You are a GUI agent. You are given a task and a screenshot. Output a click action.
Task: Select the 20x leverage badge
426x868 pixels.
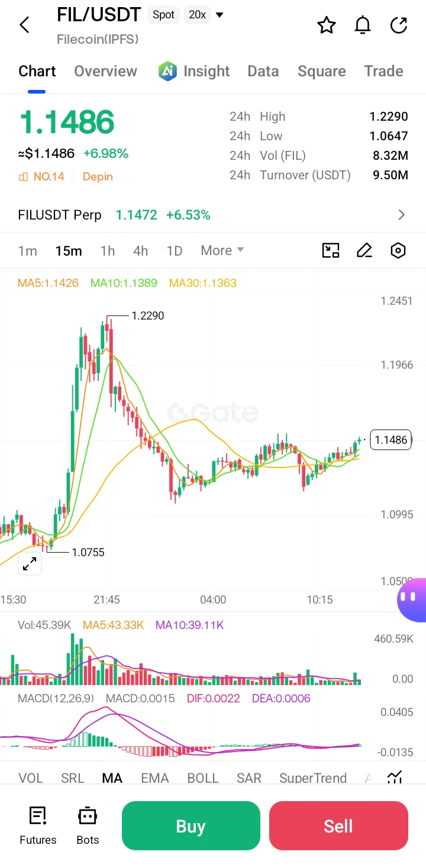point(197,15)
